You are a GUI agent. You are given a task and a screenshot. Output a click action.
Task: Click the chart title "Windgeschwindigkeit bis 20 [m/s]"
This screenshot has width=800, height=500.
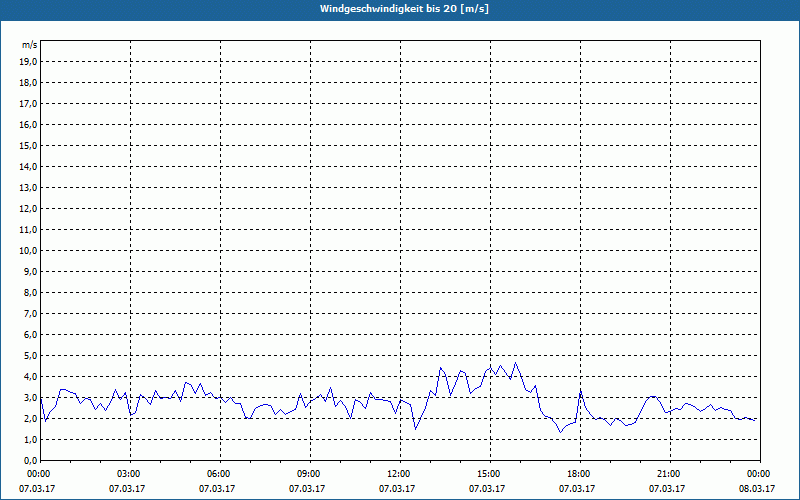click(404, 9)
